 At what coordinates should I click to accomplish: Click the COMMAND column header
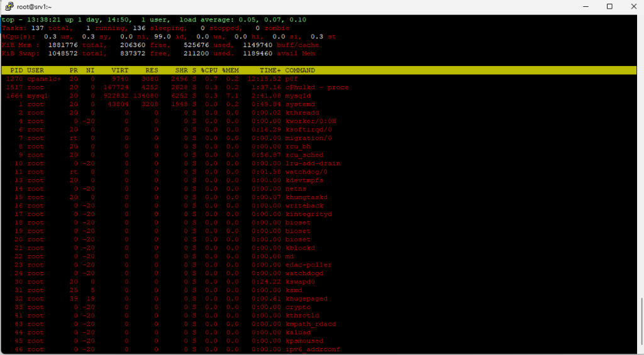click(300, 70)
